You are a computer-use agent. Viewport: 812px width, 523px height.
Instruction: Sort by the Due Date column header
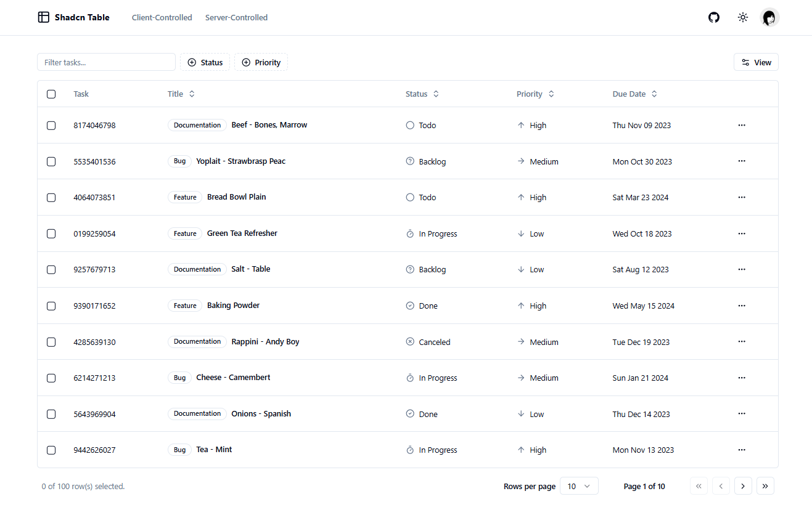[635, 94]
